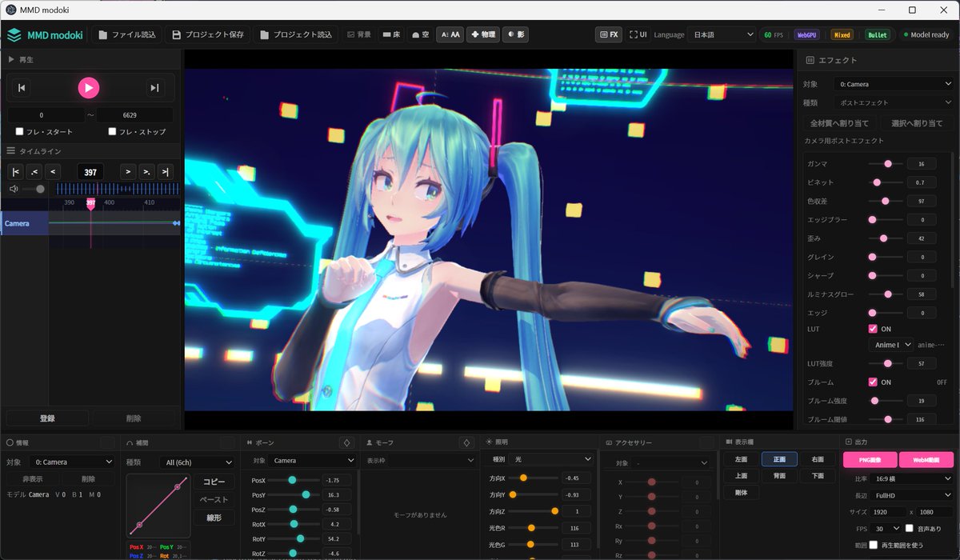Collapse the 再生 playback panel header
Image resolution: width=960 pixels, height=560 pixels.
tap(90, 59)
